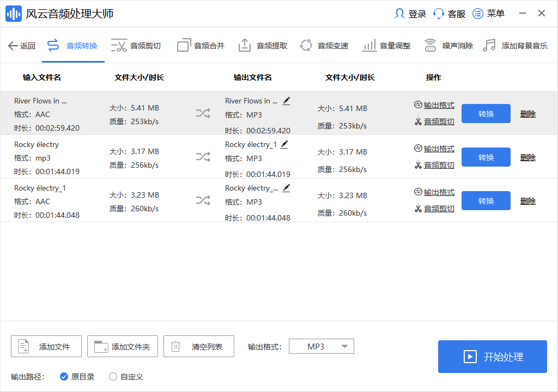Click the 开始处理 start button
The height and width of the screenshot is (392, 558).
click(492, 357)
